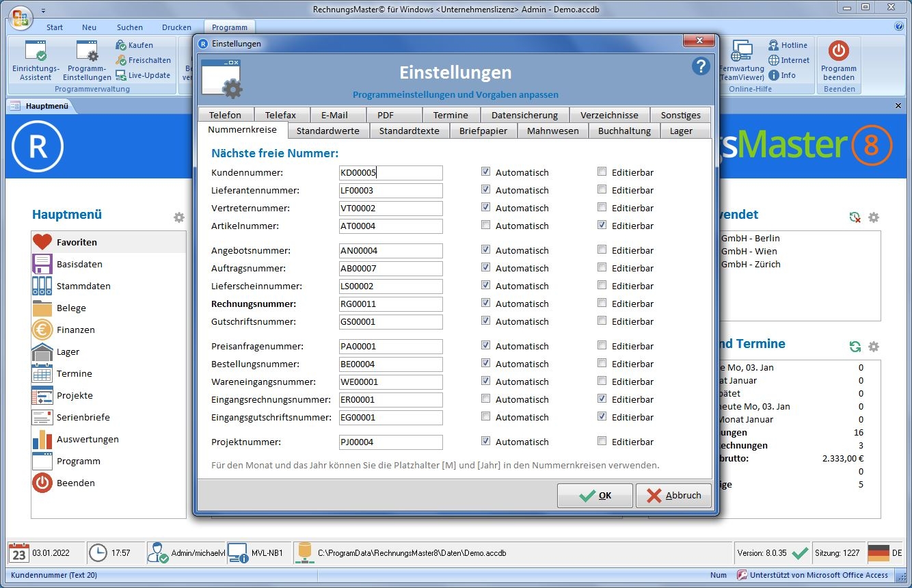
Task: Open Programm in the Hauptmenü list
Action: pos(109,461)
